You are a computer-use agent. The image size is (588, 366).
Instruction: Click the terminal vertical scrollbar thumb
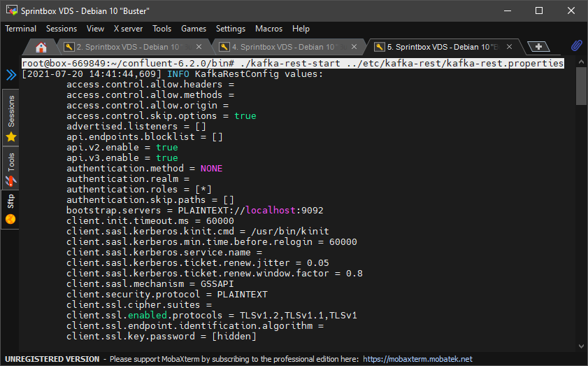click(581, 86)
